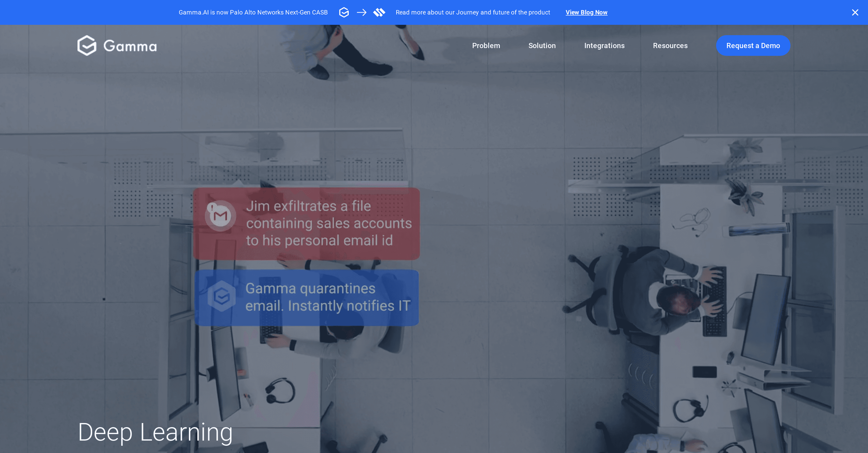Go to the Solution nav item

coord(542,46)
